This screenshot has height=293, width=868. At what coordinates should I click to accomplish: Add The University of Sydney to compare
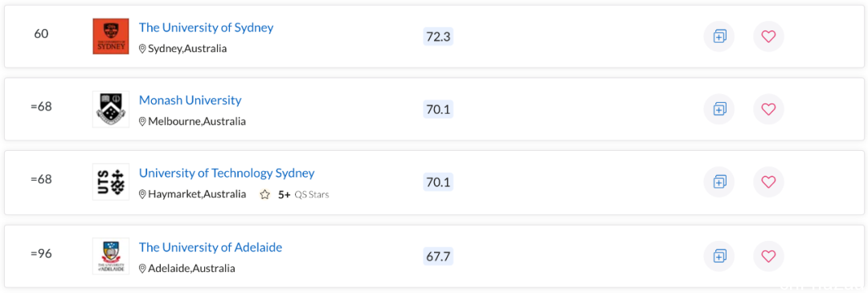click(719, 36)
